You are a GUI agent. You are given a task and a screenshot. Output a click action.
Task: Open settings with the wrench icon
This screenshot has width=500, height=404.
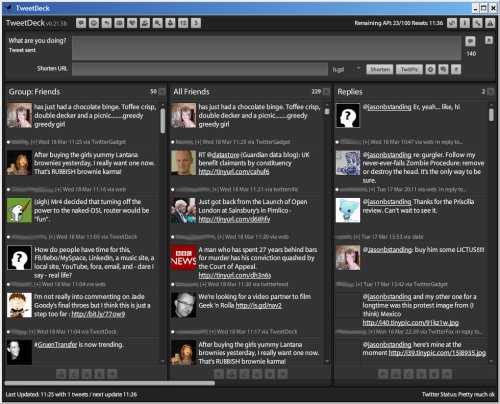477,23
